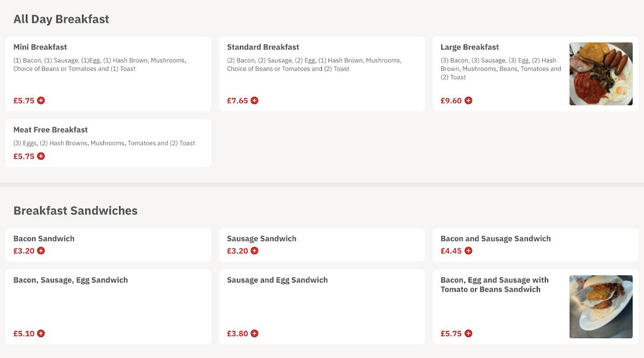Select the Standard Breakfast title
The height and width of the screenshot is (358, 644).
coord(263,47)
